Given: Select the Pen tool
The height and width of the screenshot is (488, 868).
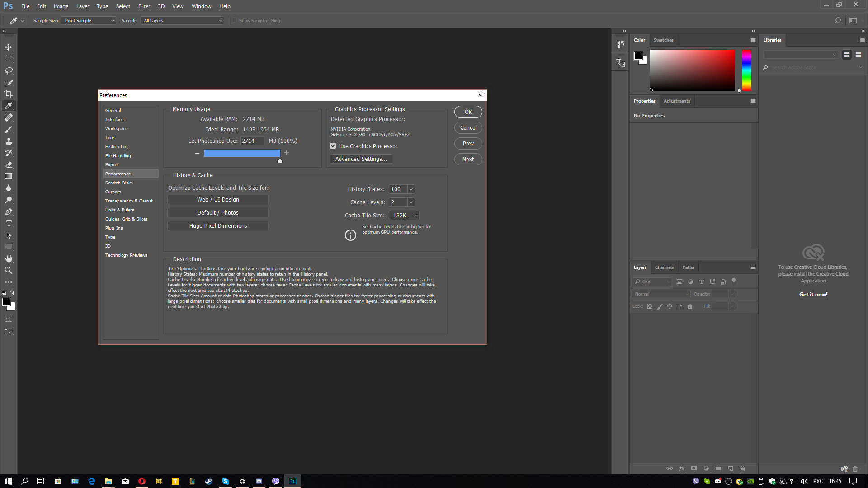Looking at the screenshot, I should (9, 211).
